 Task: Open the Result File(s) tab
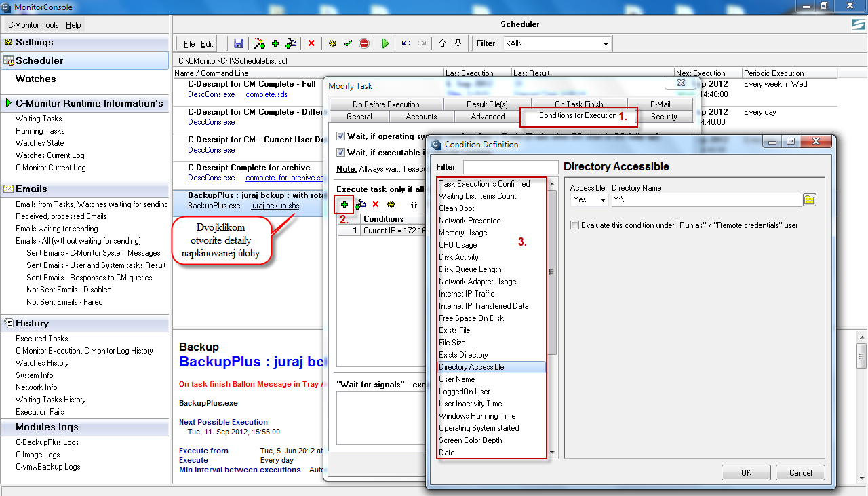tap(487, 104)
